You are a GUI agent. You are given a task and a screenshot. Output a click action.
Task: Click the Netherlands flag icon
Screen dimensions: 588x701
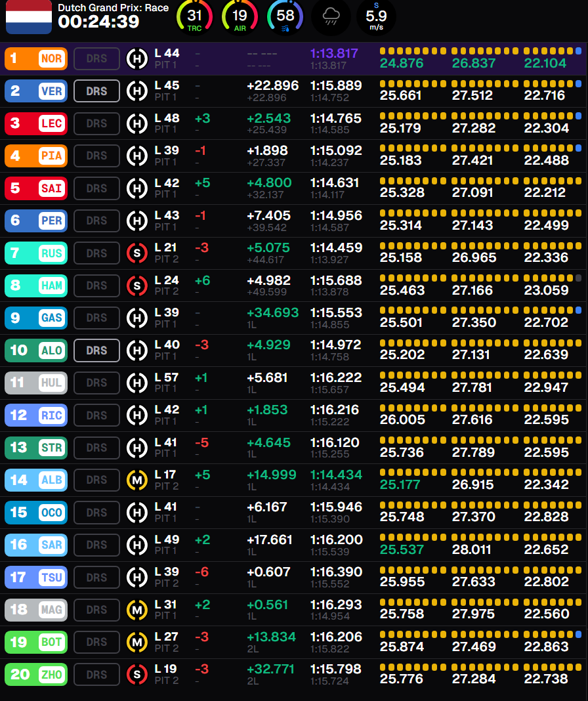point(29,17)
